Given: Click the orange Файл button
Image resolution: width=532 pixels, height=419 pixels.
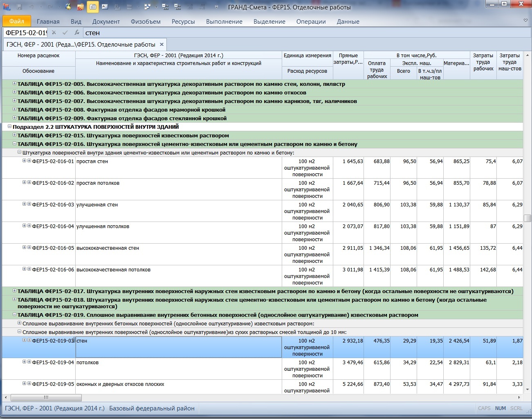Looking at the screenshot, I should coord(17,21).
